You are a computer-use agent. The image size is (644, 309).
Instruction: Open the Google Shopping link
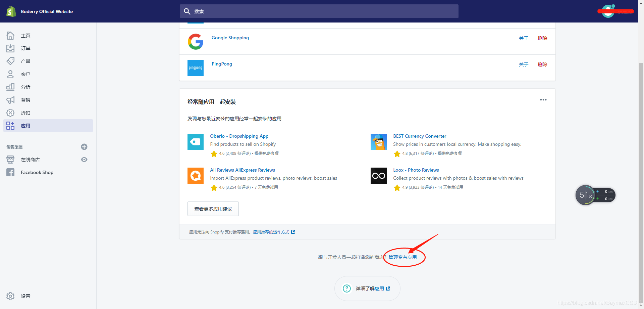point(230,38)
